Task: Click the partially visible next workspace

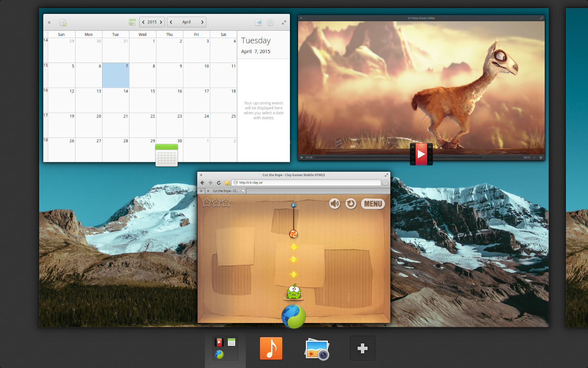Action: [x=577, y=168]
